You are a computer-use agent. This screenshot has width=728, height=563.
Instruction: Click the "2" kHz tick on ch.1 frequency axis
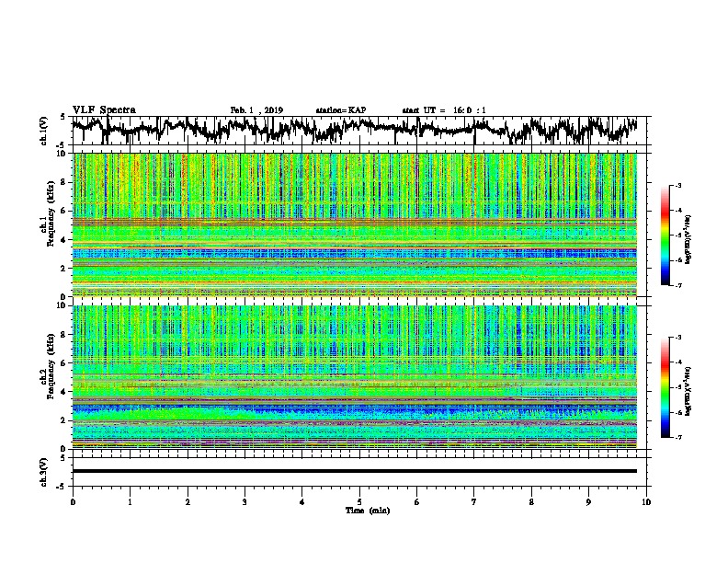point(65,268)
